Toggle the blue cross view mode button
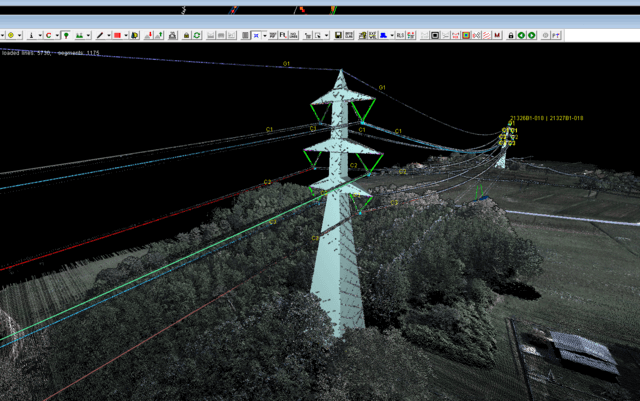Image resolution: width=640 pixels, height=401 pixels. (256, 36)
